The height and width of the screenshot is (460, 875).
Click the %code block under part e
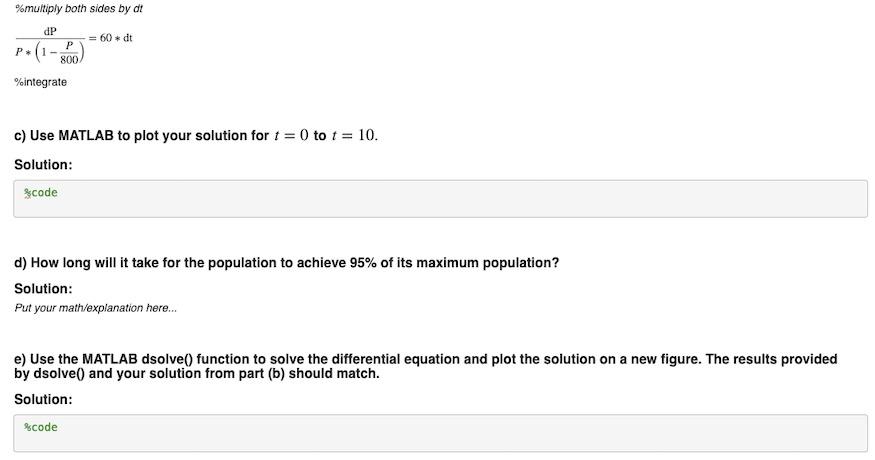tap(440, 433)
